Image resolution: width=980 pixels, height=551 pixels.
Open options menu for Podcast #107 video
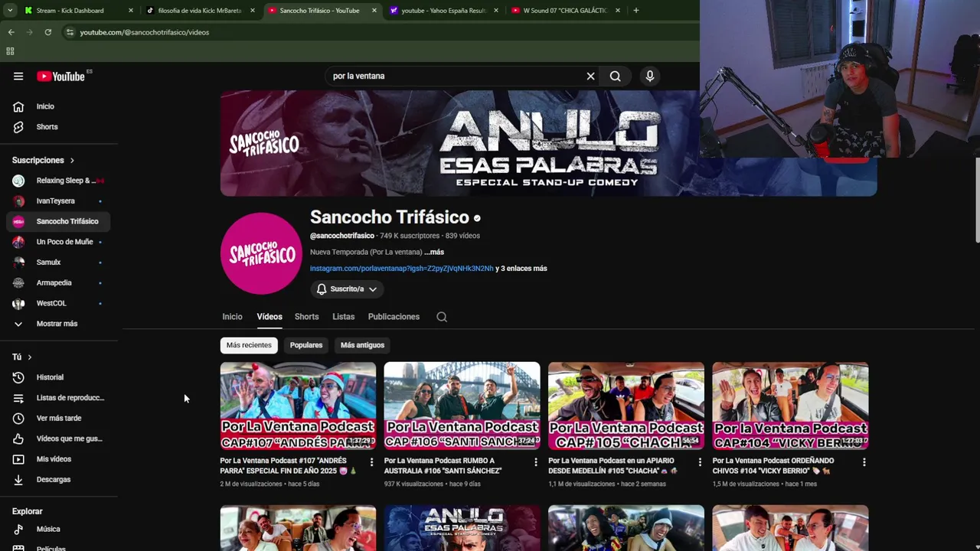pyautogui.click(x=371, y=461)
